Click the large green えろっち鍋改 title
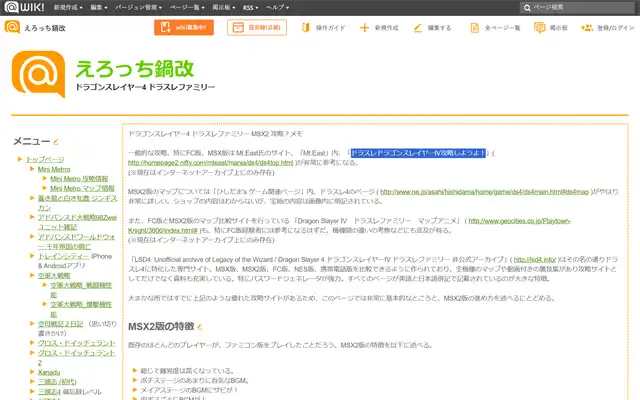Viewport: 640px width, 400px height. [135, 69]
